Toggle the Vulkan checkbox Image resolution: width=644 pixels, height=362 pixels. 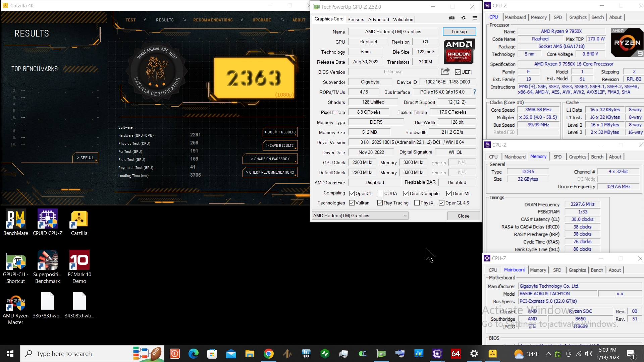[352, 203]
